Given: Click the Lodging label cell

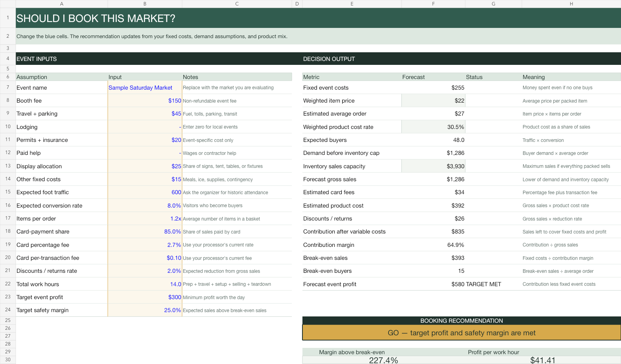Looking at the screenshot, I should coord(62,127).
